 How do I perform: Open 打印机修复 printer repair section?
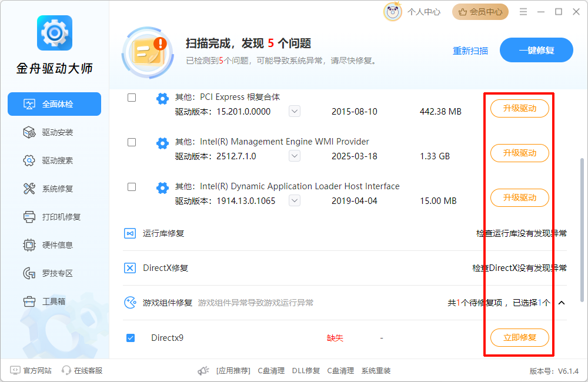pyautogui.click(x=54, y=217)
